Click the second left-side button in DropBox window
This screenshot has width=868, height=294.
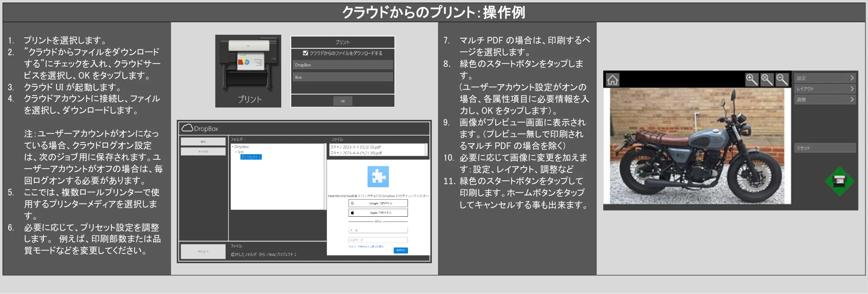click(203, 152)
